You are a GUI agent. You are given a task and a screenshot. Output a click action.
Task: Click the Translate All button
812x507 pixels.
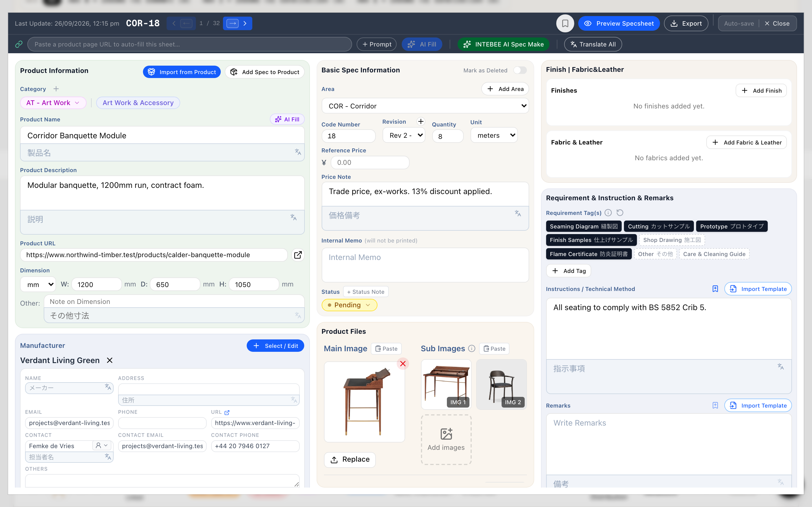pos(593,44)
